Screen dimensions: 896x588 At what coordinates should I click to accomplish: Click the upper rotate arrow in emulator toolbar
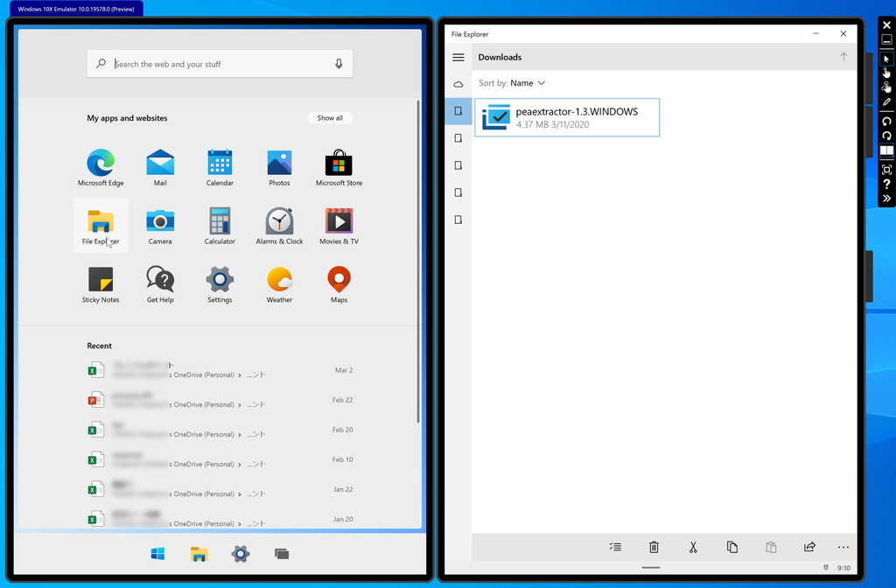pyautogui.click(x=886, y=121)
